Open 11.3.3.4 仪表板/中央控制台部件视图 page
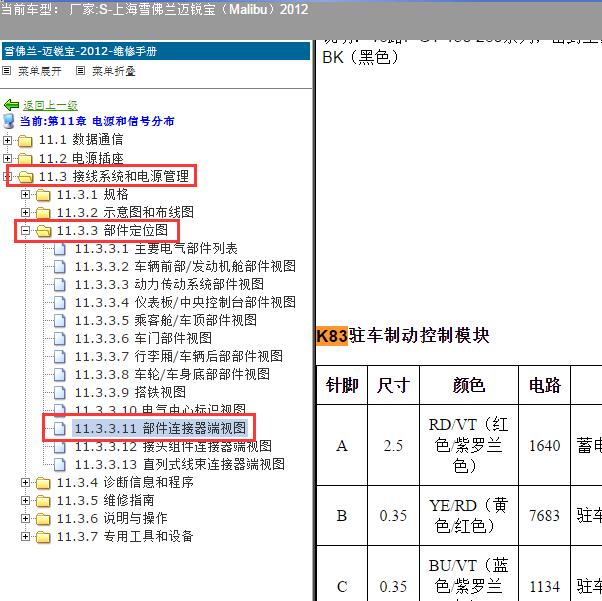Image resolution: width=602 pixels, height=601 pixels. (x=185, y=303)
